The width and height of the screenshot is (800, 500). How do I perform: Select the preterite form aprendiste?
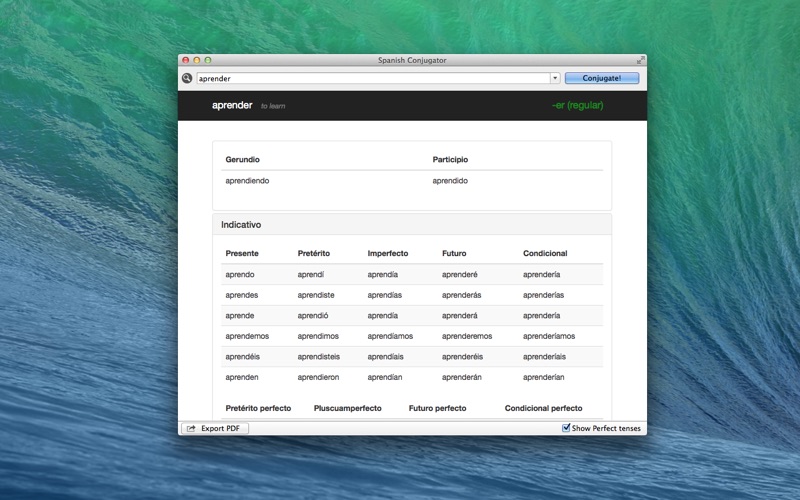[x=316, y=295]
